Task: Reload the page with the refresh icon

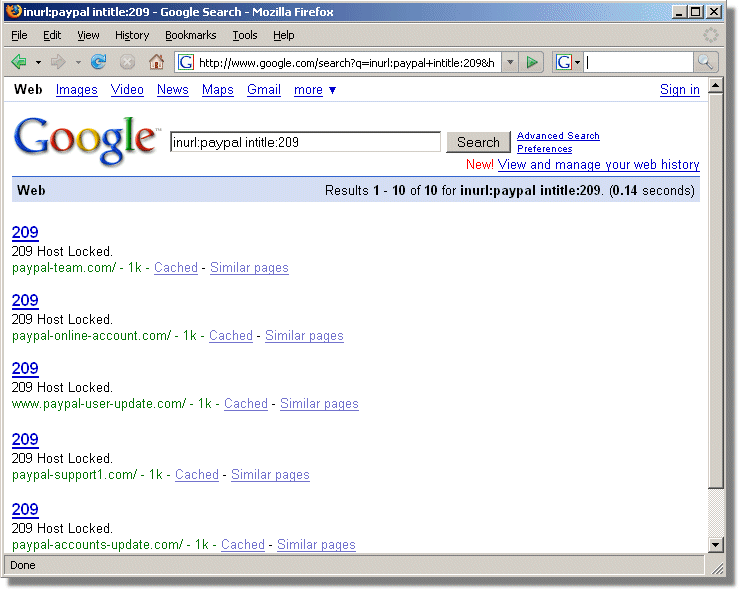Action: [99, 62]
